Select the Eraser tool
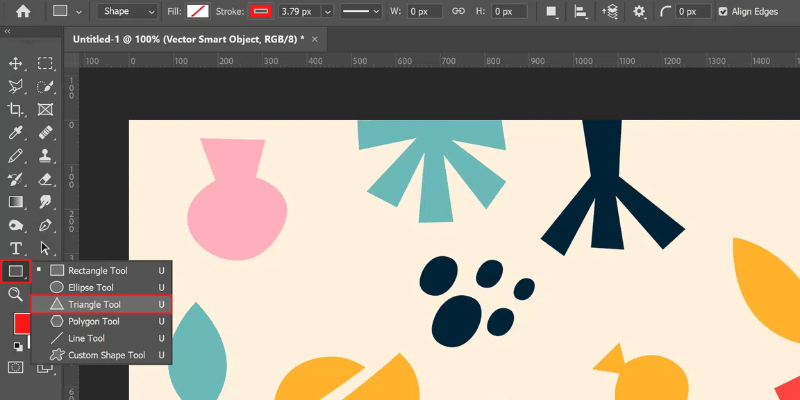The width and height of the screenshot is (800, 400). [45, 180]
